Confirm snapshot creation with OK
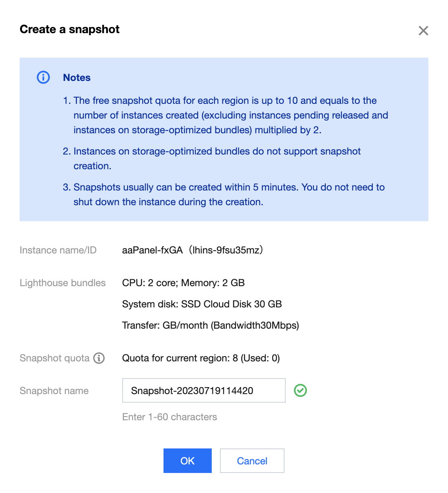Screen dimensions: 448x493 pyautogui.click(x=187, y=461)
